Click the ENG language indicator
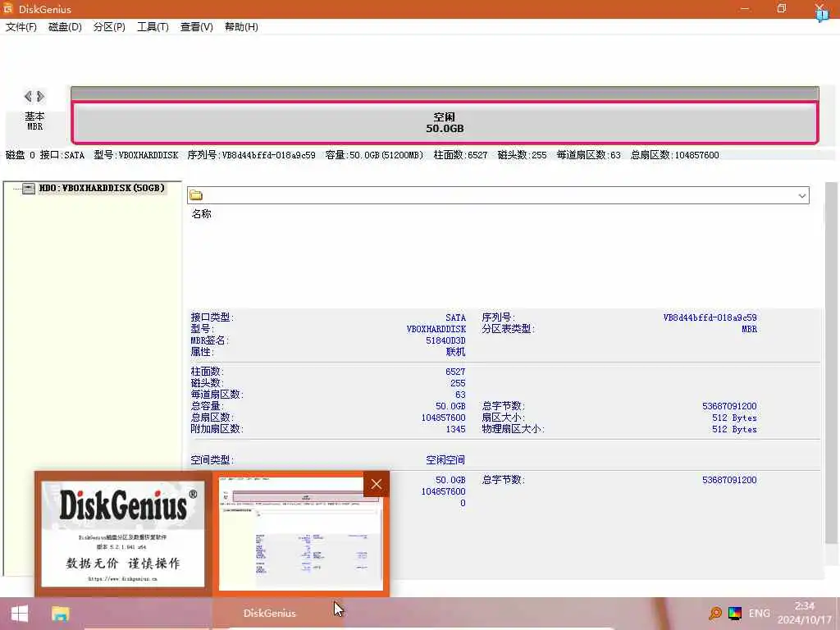The height and width of the screenshot is (630, 840). [759, 614]
